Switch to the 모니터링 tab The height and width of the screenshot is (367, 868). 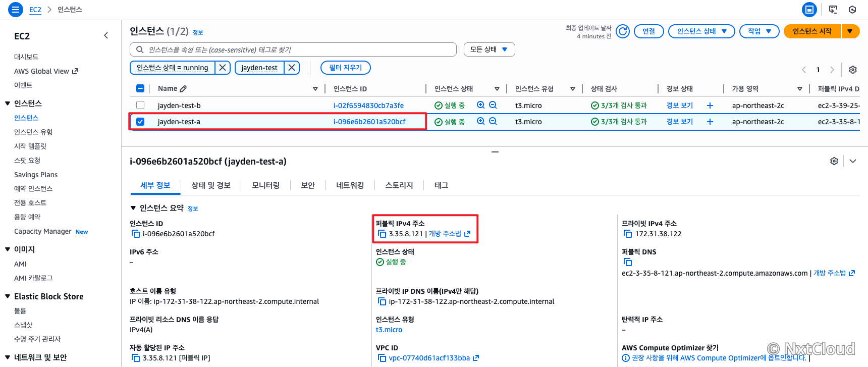[x=266, y=185]
